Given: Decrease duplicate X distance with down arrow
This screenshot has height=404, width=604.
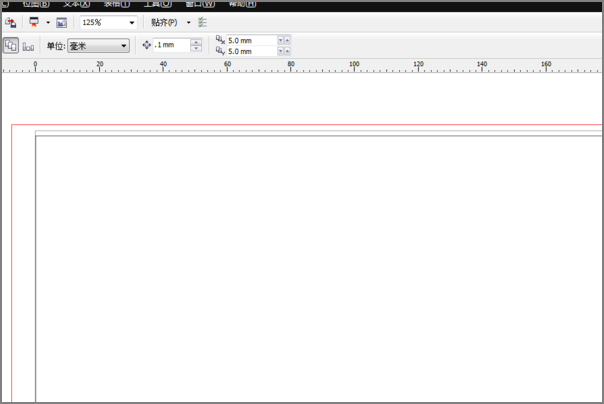Looking at the screenshot, I should coord(280,40).
